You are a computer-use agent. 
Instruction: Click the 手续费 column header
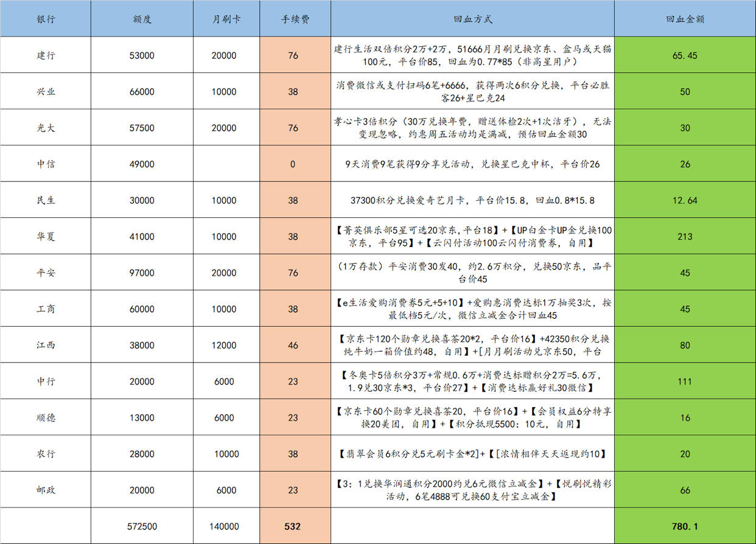pos(295,19)
